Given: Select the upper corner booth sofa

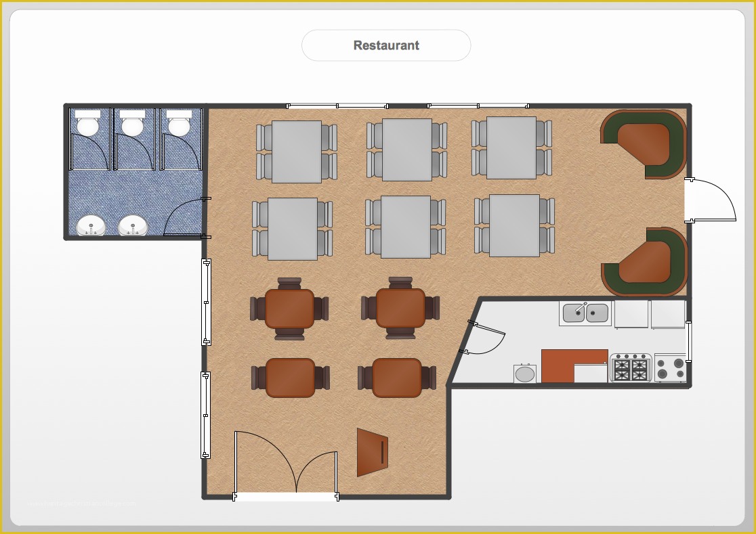Looking at the screenshot, I should (x=644, y=144).
